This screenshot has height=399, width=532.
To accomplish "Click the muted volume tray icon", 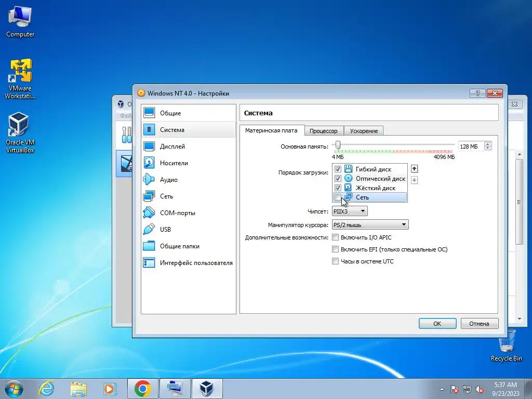I will tap(480, 389).
